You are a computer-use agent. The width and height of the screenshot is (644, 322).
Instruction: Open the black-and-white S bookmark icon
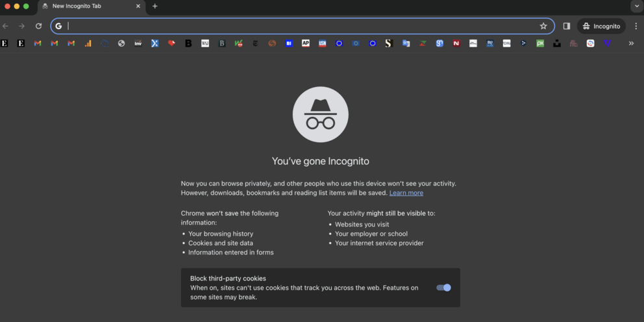click(390, 43)
